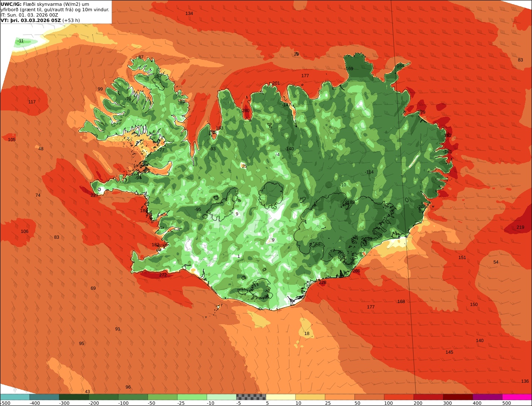This screenshot has height=406, width=532.
Task: Click the 'VT: þri. 03.03.2026 05Z' line
Action: click(x=31, y=20)
